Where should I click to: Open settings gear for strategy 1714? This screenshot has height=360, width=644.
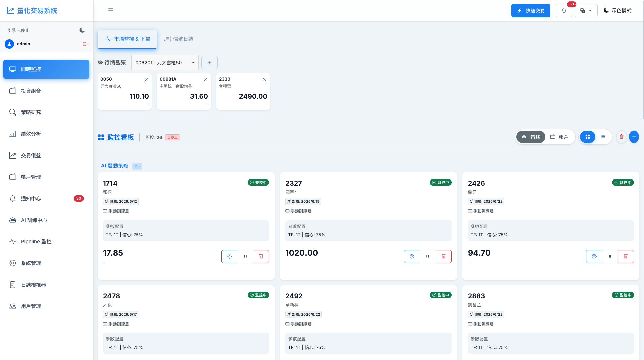point(229,256)
